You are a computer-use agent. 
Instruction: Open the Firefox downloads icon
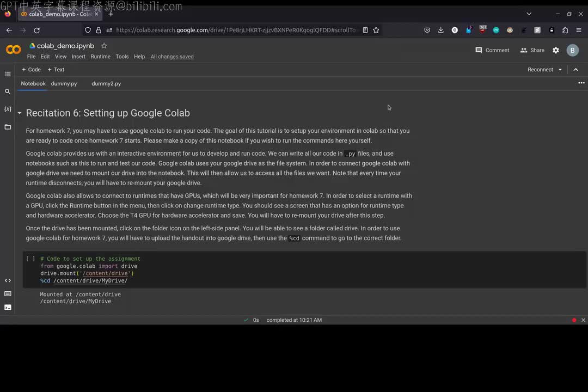click(x=440, y=30)
